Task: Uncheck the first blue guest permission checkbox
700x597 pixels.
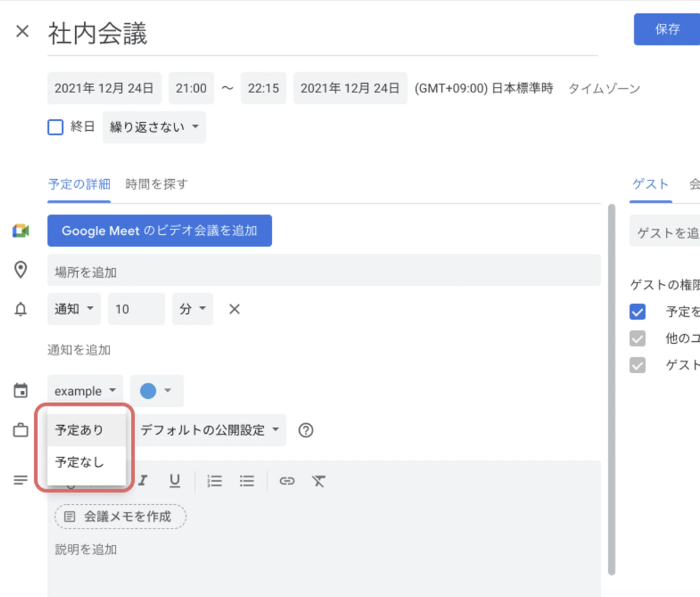Action: tap(638, 312)
